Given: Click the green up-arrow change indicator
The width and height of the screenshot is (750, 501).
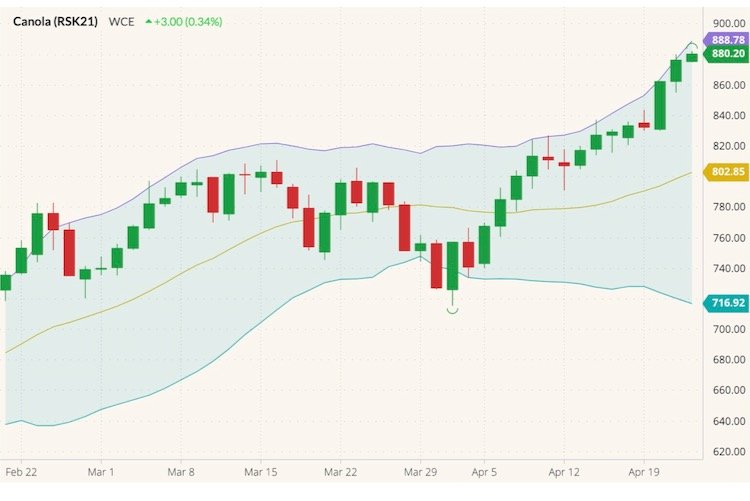Looking at the screenshot, I should [x=149, y=20].
